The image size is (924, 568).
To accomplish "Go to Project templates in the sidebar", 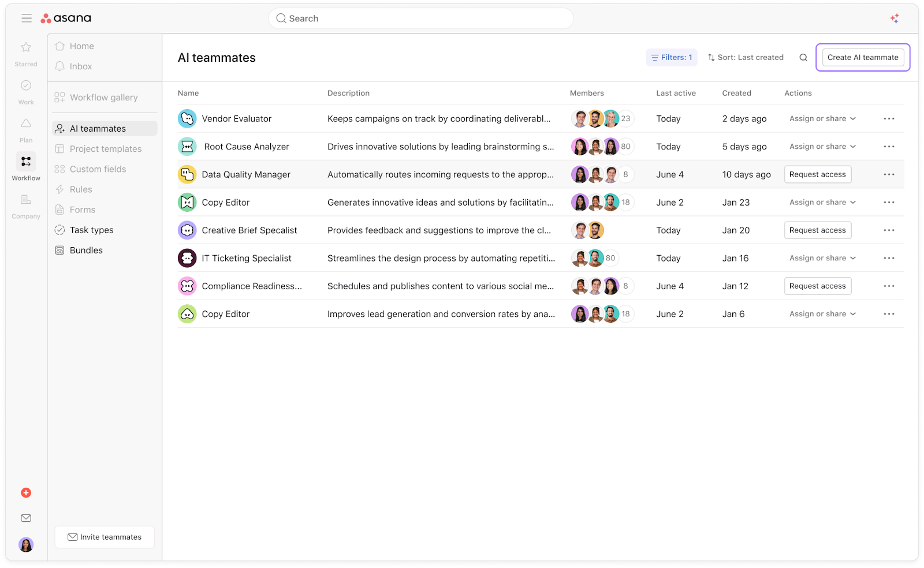I will point(105,149).
